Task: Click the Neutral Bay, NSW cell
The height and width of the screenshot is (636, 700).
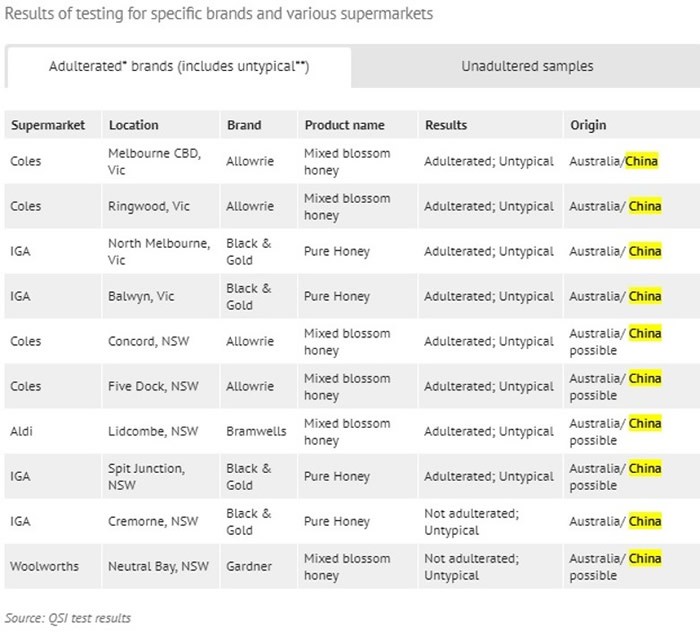Action: pyautogui.click(x=159, y=566)
